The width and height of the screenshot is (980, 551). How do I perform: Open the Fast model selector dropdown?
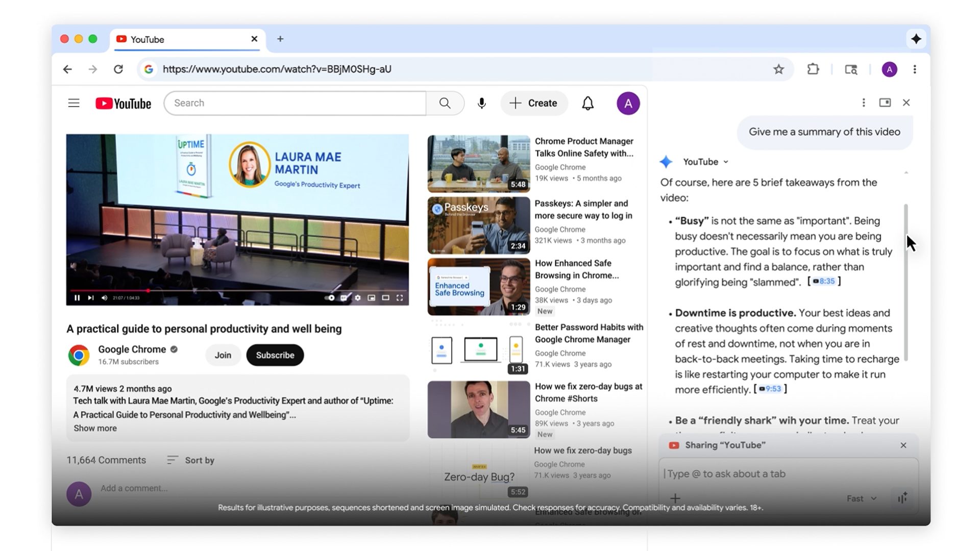(861, 498)
